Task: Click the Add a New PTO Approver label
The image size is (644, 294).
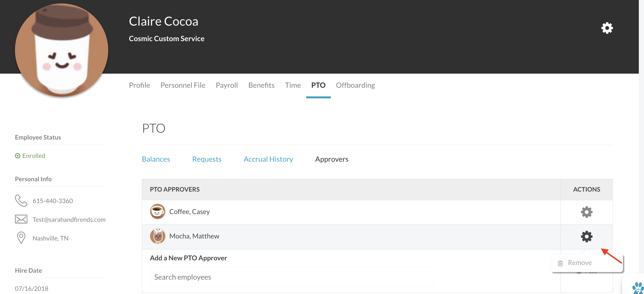Action: [x=188, y=258]
